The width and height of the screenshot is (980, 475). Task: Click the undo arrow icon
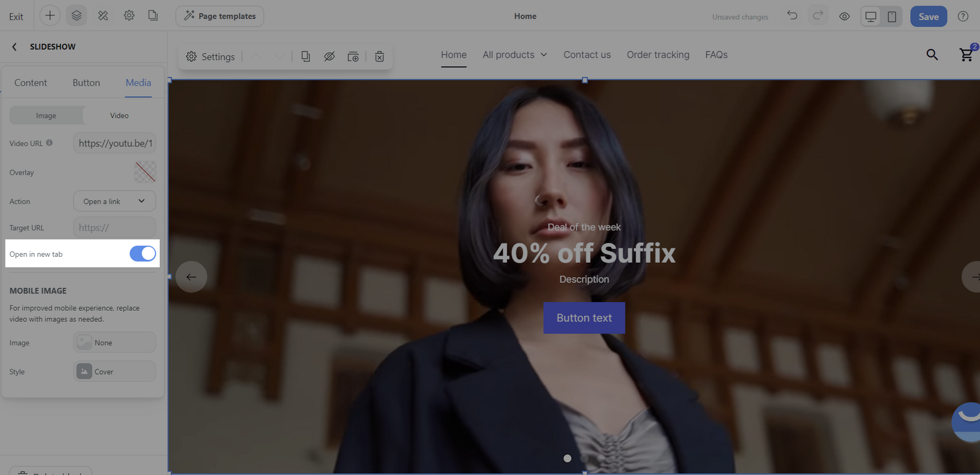pos(792,16)
